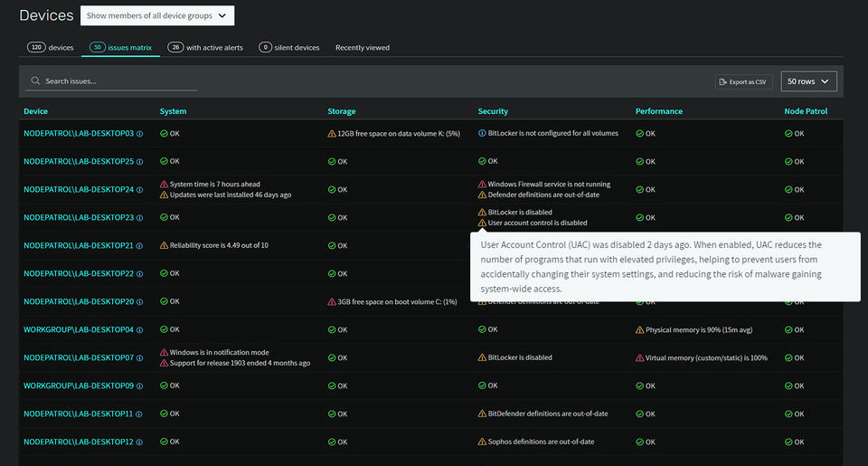Click warning icon for Physical memory 90%

tap(639, 329)
